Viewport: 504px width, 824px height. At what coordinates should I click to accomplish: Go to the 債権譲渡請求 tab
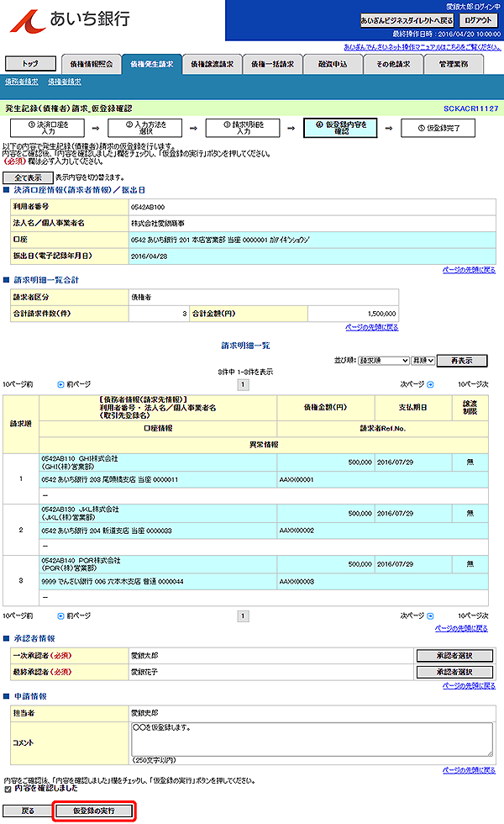[x=212, y=64]
